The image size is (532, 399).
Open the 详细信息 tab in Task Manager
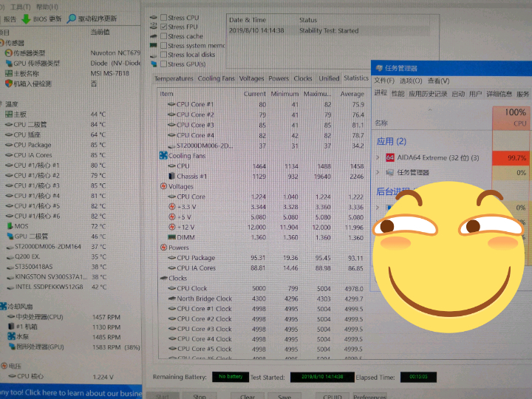(499, 94)
